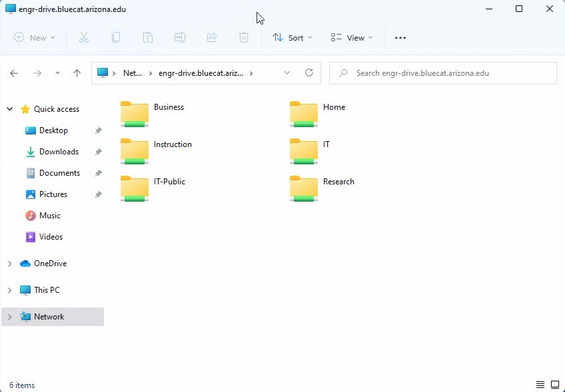Select the Business shared folder
The width and height of the screenshot is (565, 392).
pos(153,114)
